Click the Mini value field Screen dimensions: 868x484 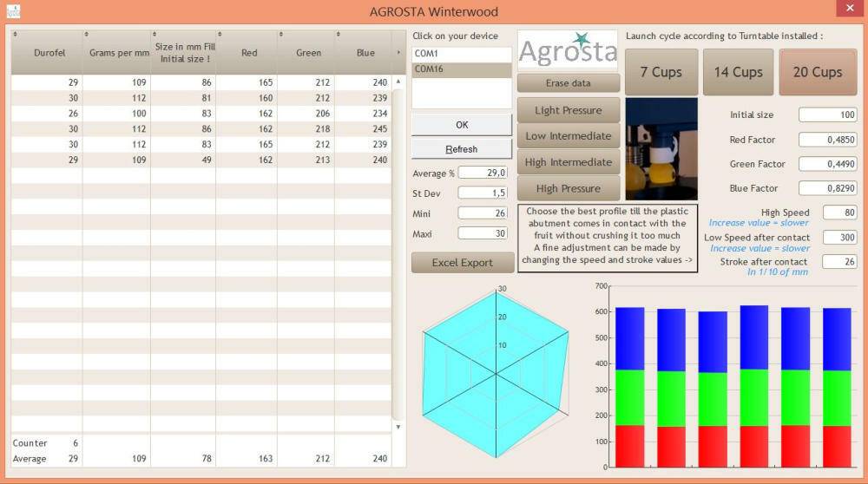coord(483,213)
